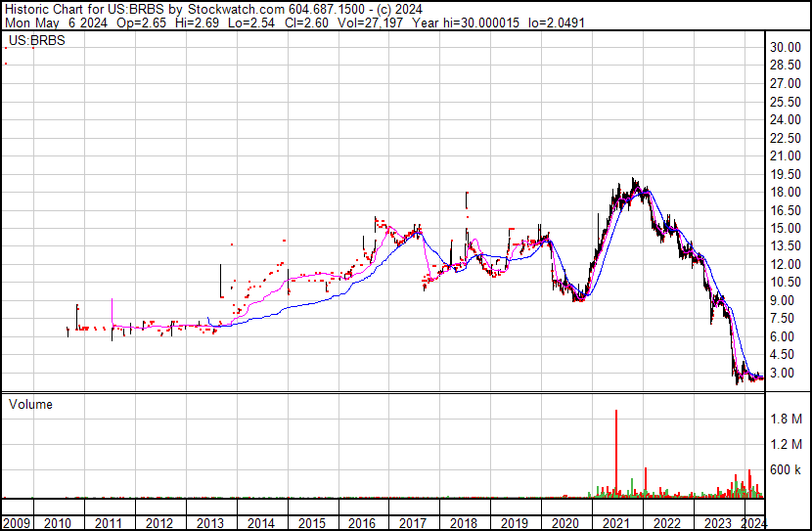The width and height of the screenshot is (812, 531).
Task: Click the 30.00 price axis label
Action: (786, 47)
